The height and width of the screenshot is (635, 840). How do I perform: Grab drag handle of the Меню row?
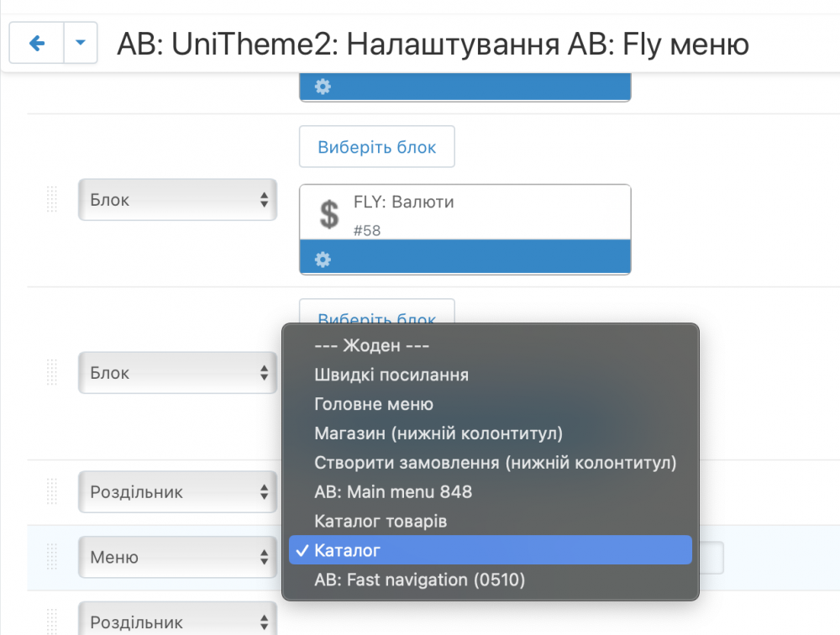[52, 557]
